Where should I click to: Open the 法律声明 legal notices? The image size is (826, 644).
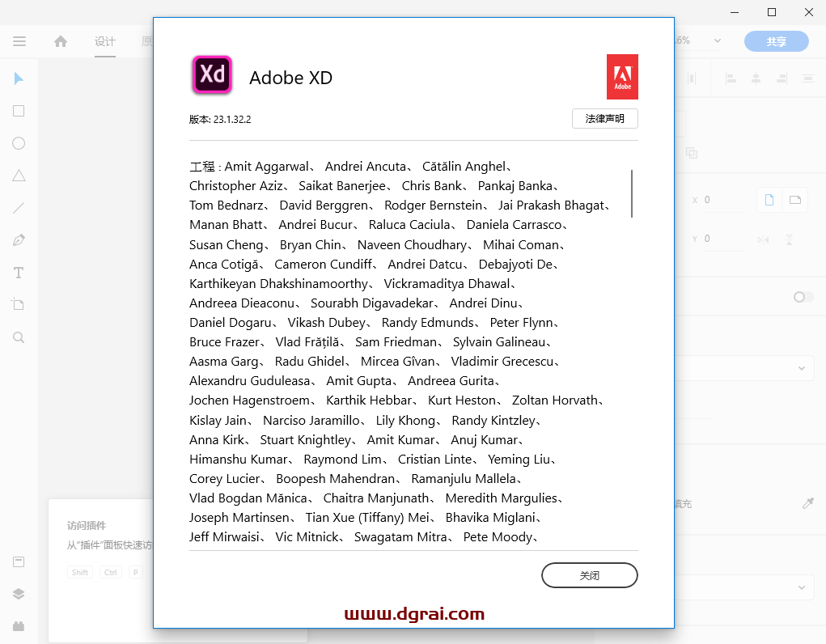click(x=605, y=119)
